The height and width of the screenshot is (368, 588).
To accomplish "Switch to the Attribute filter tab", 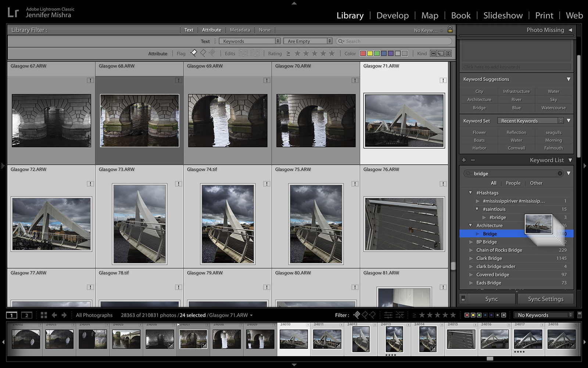I will [212, 30].
